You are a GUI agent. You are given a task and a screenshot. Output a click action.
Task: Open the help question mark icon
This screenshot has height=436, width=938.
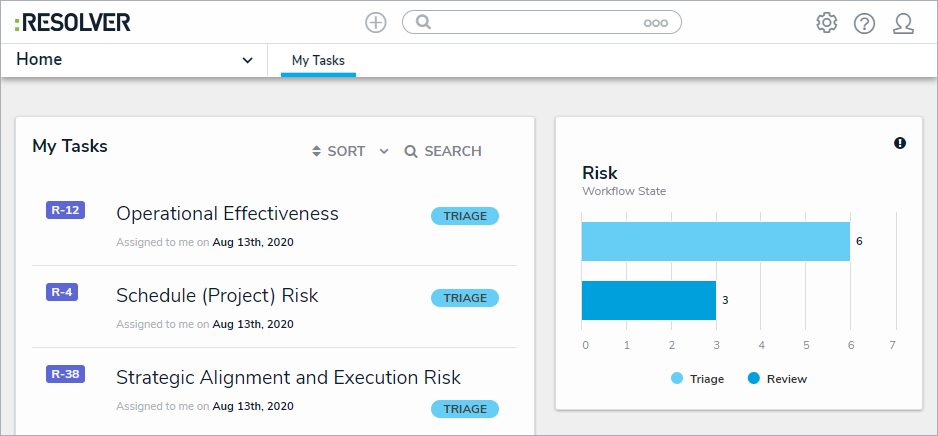tap(864, 23)
